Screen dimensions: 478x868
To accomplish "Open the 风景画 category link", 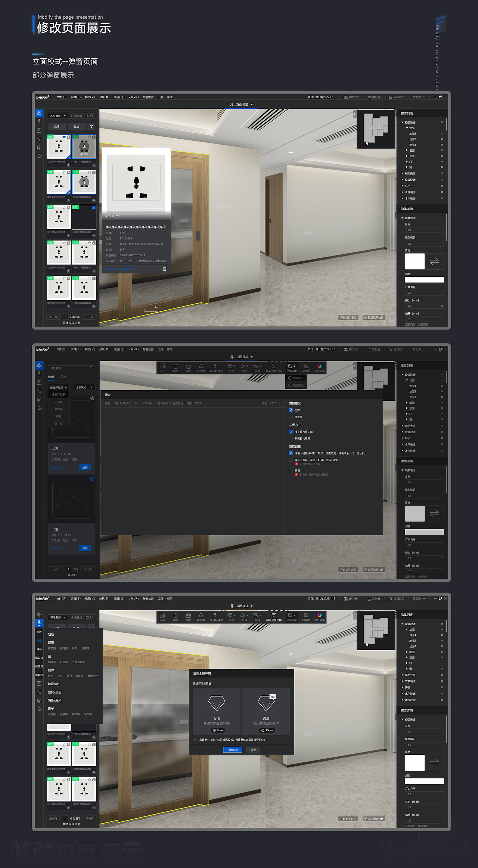I will point(64,662).
